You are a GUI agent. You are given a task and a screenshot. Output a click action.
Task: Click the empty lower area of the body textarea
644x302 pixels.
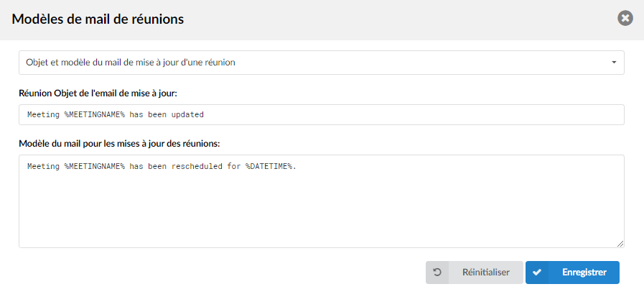(x=322, y=214)
